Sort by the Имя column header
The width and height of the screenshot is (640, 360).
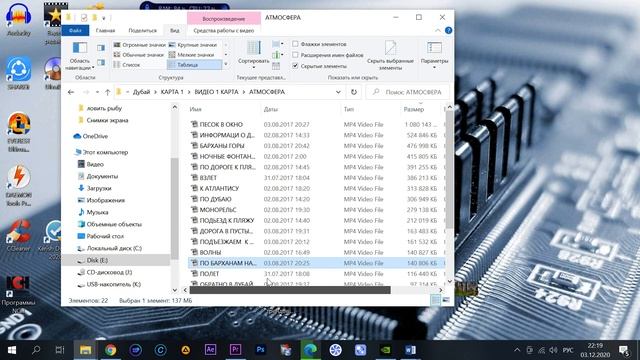coord(224,109)
